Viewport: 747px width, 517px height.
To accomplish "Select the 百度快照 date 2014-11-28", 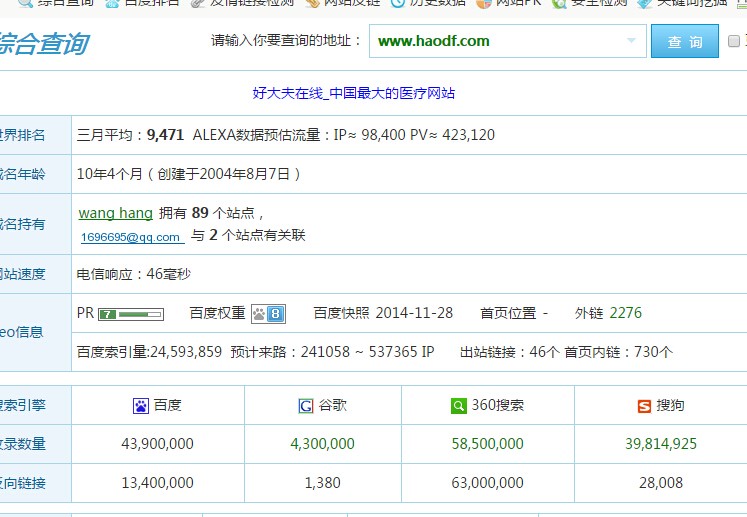I will (x=414, y=313).
